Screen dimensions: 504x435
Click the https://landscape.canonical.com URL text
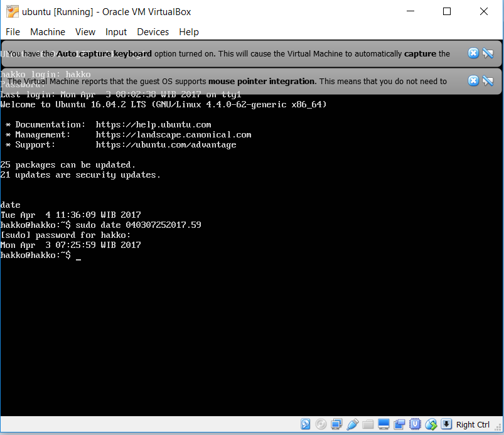[173, 135]
